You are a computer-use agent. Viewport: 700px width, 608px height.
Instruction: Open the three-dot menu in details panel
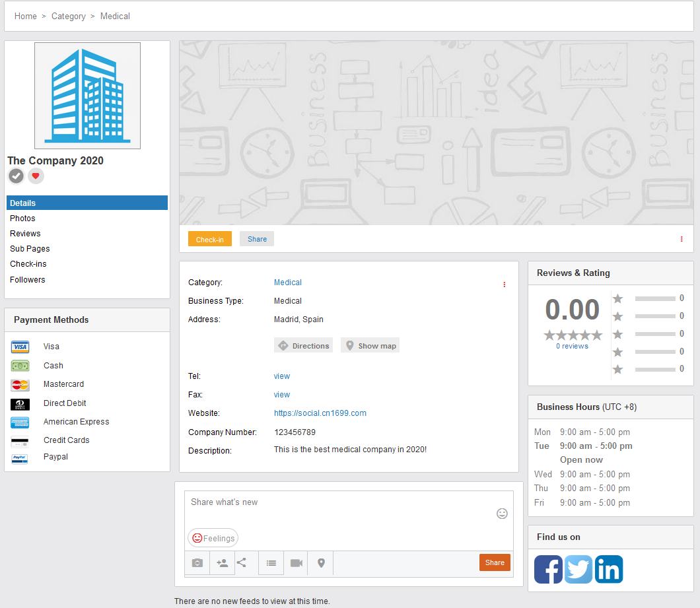pos(505,285)
